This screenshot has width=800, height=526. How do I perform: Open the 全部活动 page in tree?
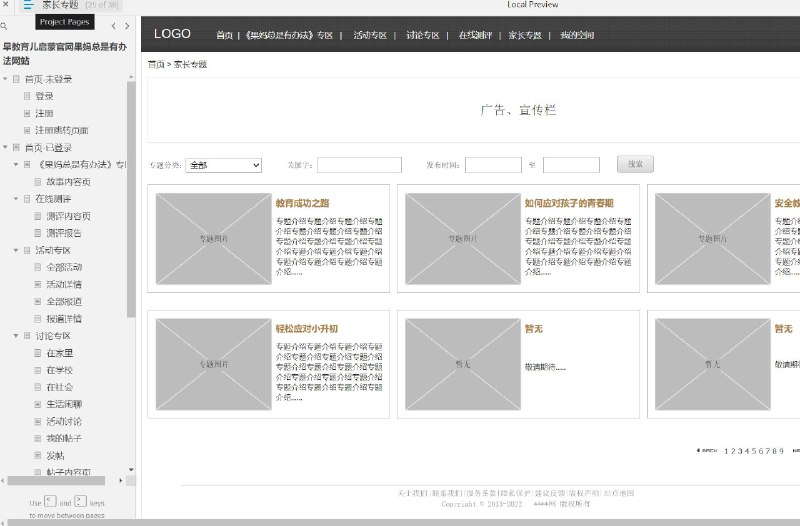click(x=64, y=267)
